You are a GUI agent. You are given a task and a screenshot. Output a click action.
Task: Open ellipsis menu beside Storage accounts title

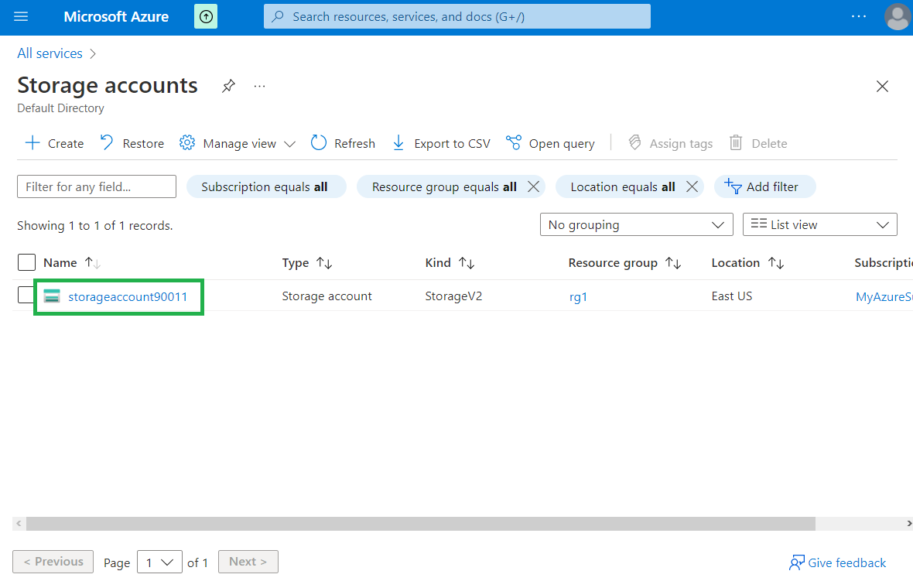(x=260, y=86)
